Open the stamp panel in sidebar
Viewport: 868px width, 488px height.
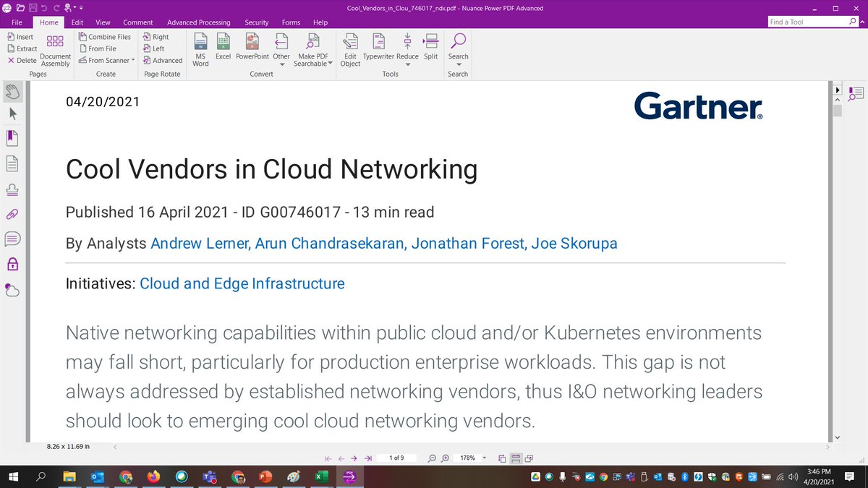click(12, 189)
